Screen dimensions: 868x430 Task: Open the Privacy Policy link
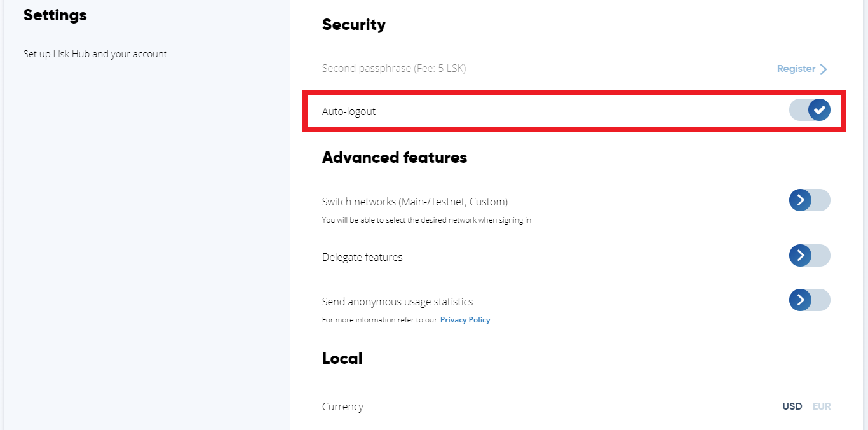click(465, 320)
